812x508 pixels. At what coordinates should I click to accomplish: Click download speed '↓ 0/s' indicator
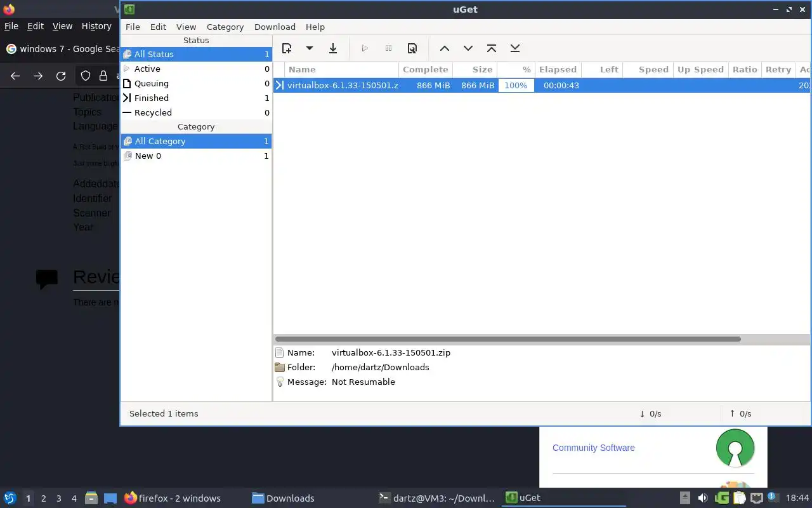point(650,413)
